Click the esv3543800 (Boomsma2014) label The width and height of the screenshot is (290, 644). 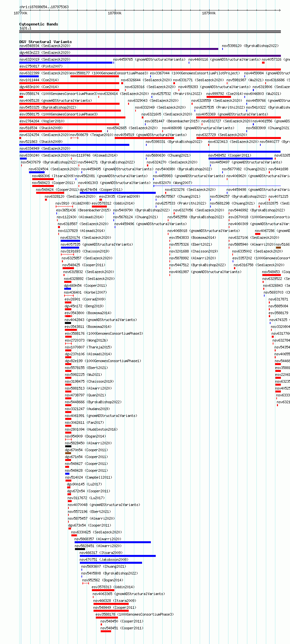coord(88,313)
